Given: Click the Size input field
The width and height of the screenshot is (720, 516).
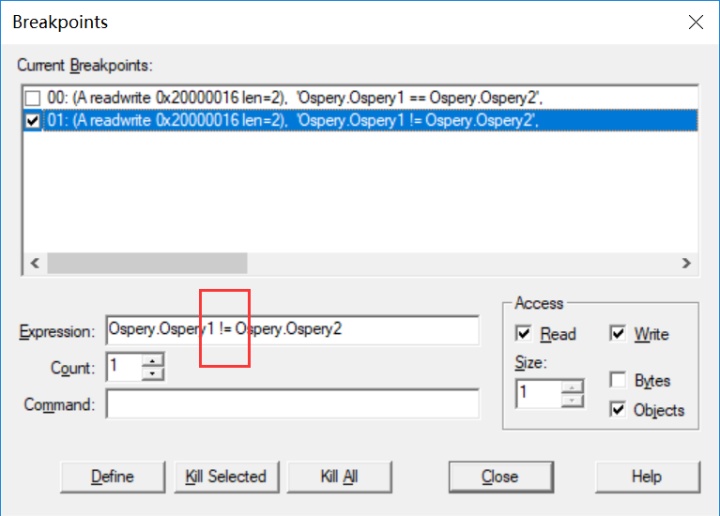Looking at the screenshot, I should [539, 394].
